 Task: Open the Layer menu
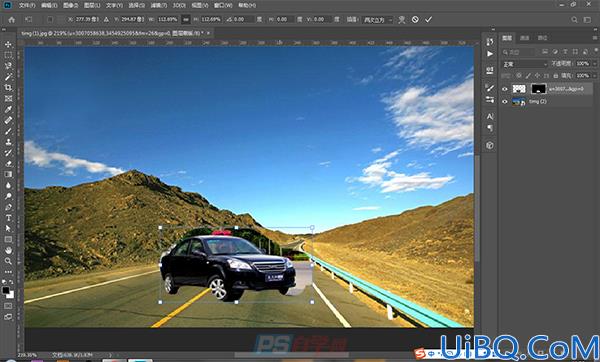92,5
